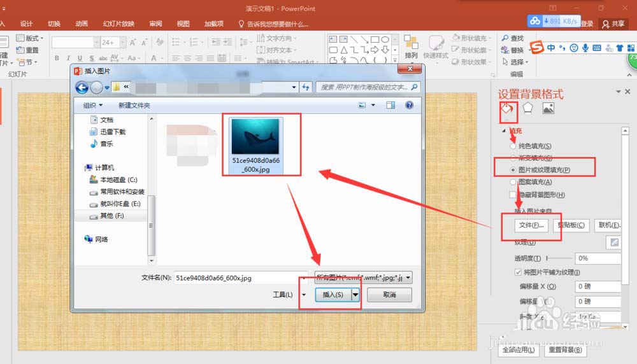Click the Offset X (偏移量 X) value field

pos(598,286)
